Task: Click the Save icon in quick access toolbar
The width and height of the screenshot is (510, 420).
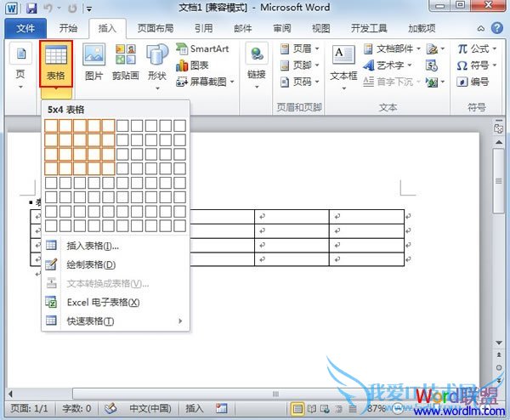Action: pyautogui.click(x=31, y=8)
